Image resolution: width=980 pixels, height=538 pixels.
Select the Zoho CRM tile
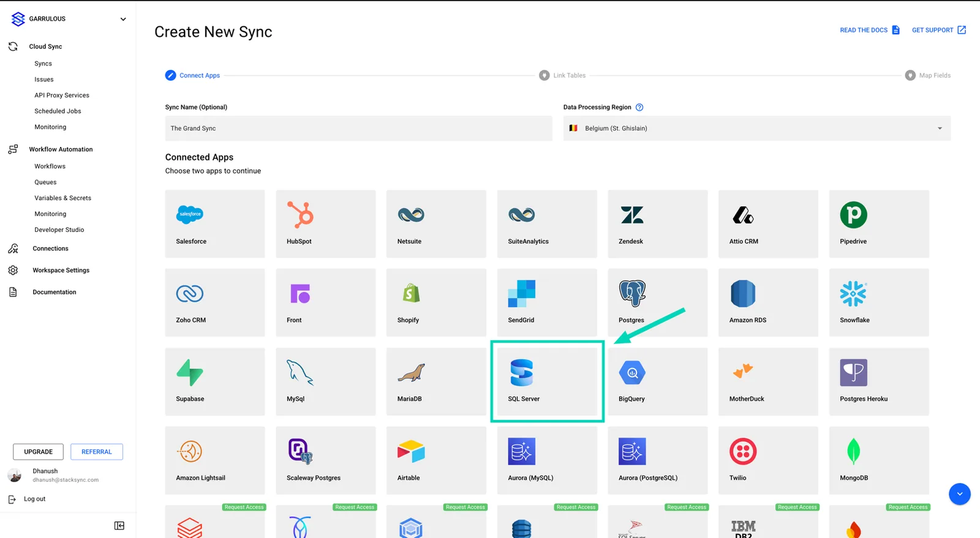coord(215,302)
